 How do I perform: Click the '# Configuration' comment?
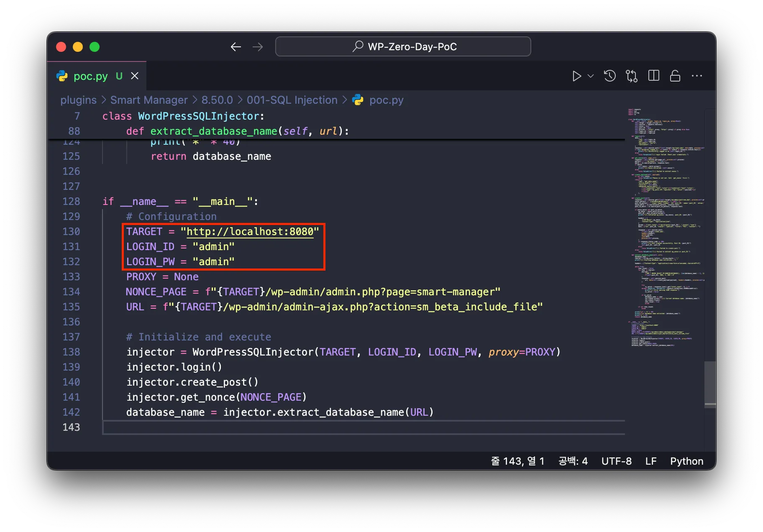172,217
